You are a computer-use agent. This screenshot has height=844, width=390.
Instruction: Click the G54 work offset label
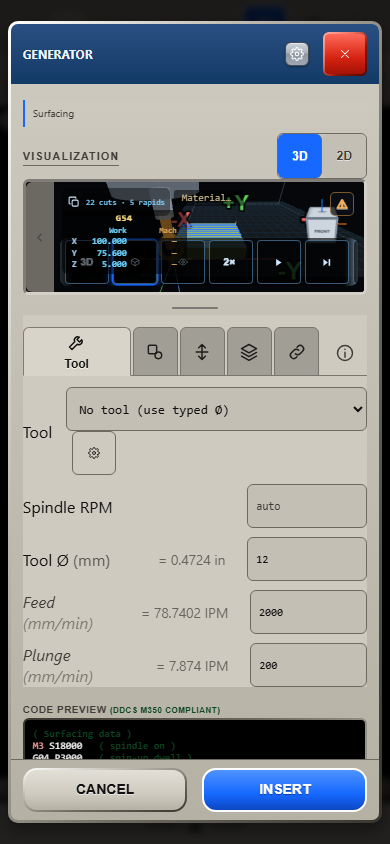(x=124, y=219)
